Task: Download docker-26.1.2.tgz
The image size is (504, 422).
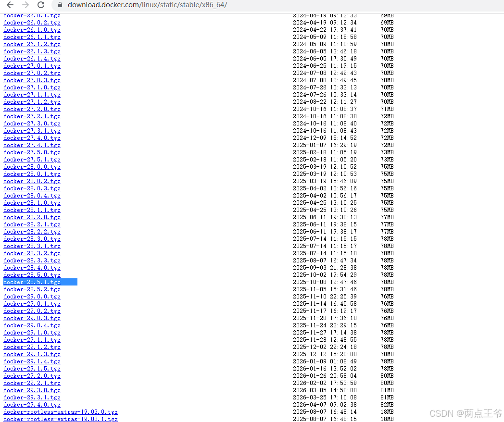Action: click(32, 44)
